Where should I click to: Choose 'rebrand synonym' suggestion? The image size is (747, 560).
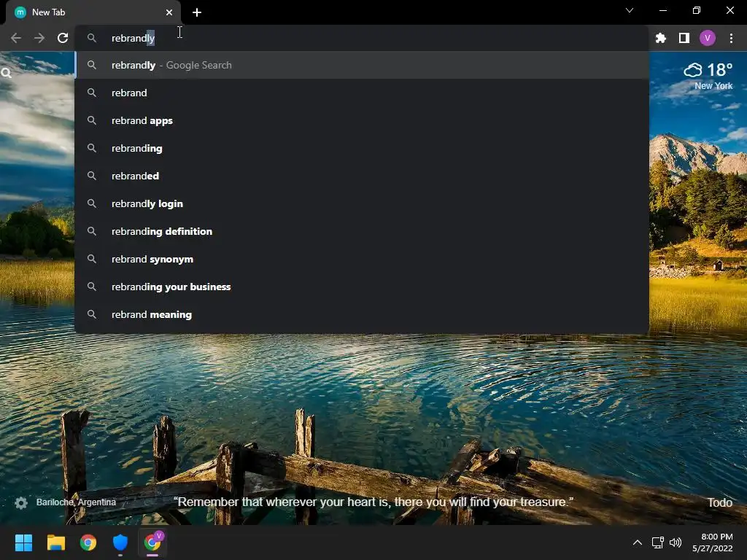point(362,259)
